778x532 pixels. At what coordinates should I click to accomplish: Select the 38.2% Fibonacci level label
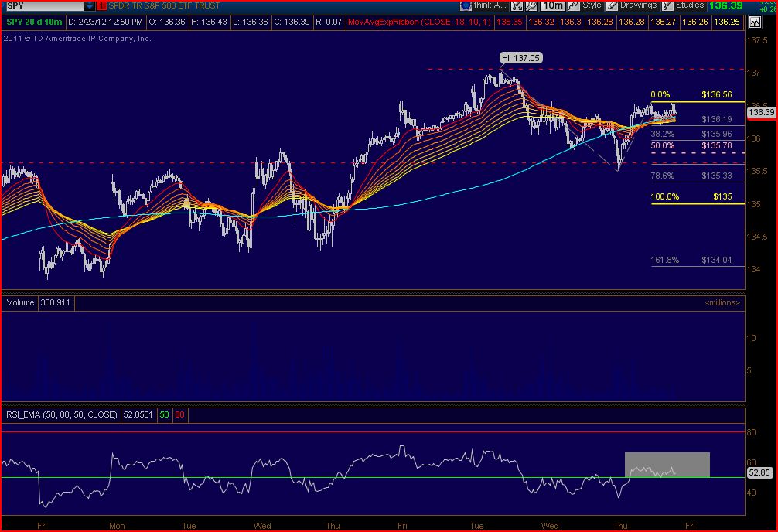tap(663, 134)
